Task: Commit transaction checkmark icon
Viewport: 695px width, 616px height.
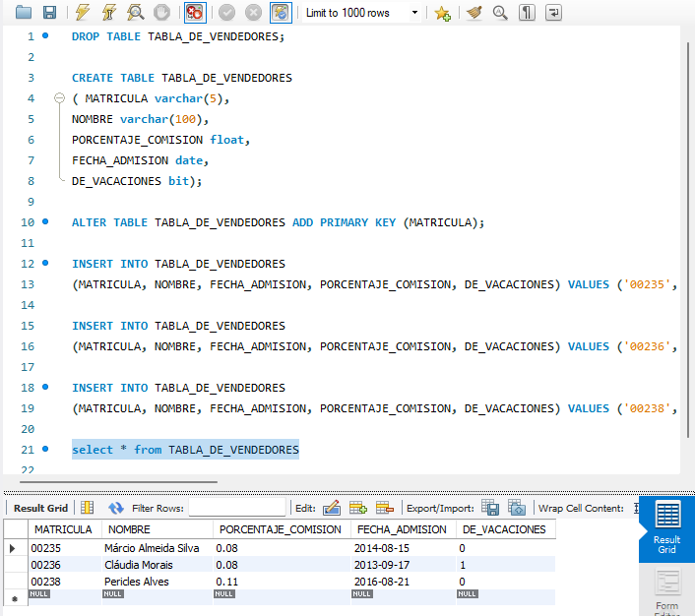Action: [x=227, y=13]
